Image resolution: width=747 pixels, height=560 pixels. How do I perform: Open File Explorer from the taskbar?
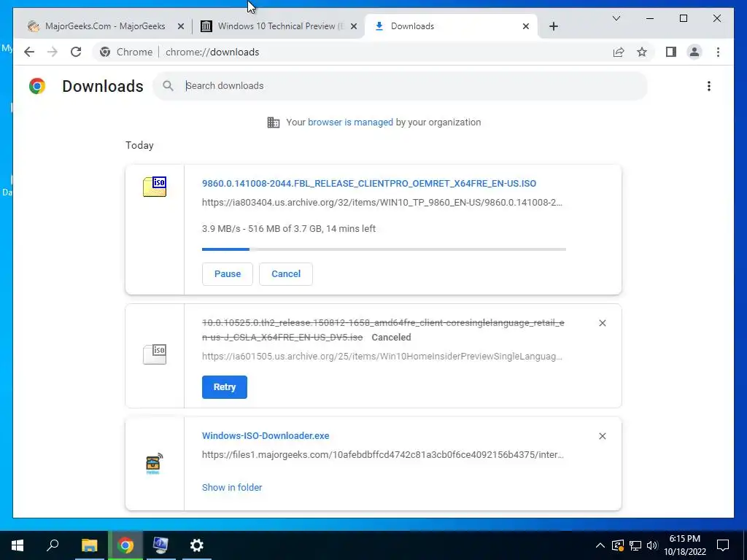click(x=89, y=545)
